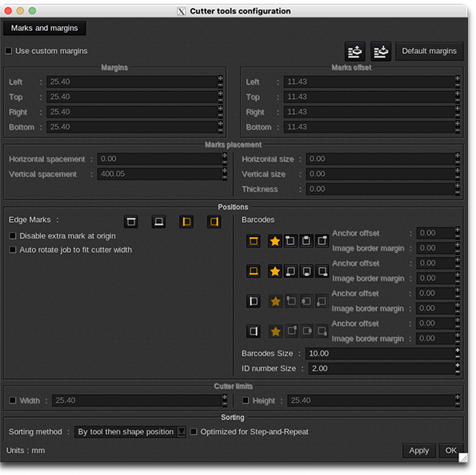Toggle the top Edge Marks icon

pyautogui.click(x=131, y=221)
